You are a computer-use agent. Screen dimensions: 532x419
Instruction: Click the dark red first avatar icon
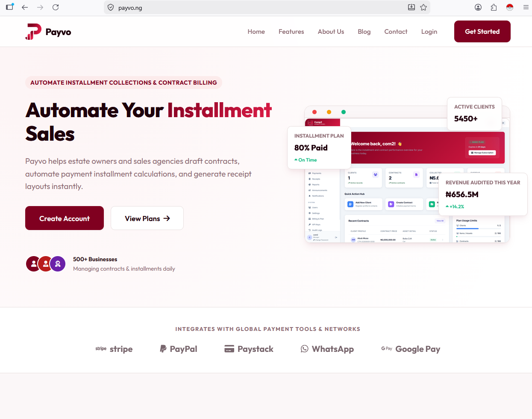click(x=34, y=264)
